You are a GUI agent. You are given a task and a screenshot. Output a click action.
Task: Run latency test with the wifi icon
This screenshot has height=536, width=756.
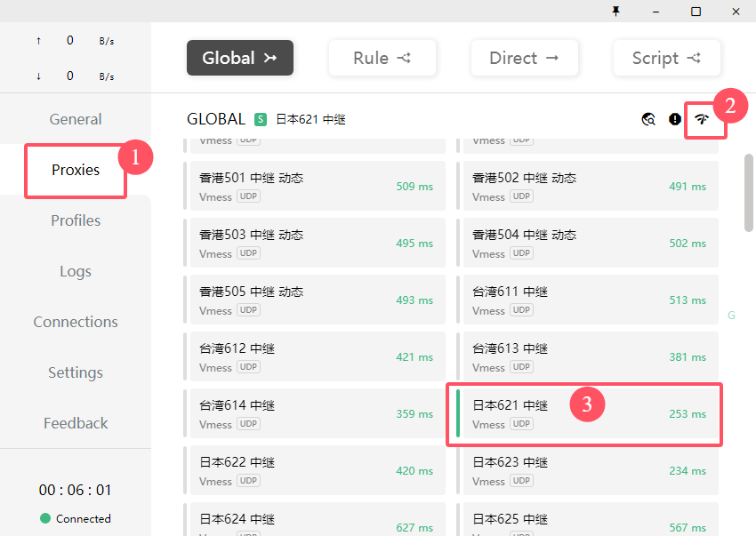coord(702,119)
